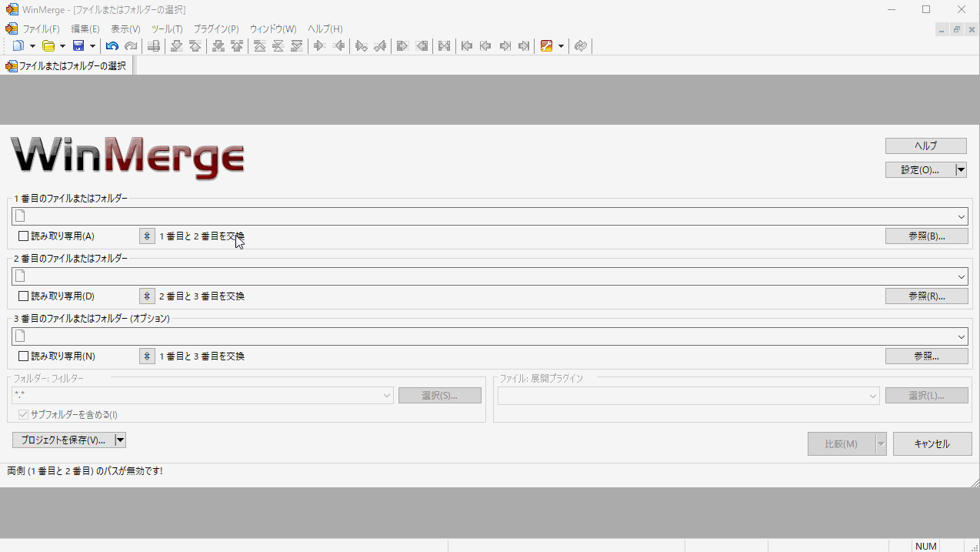Click the Last difference toolbar icon

click(x=297, y=46)
